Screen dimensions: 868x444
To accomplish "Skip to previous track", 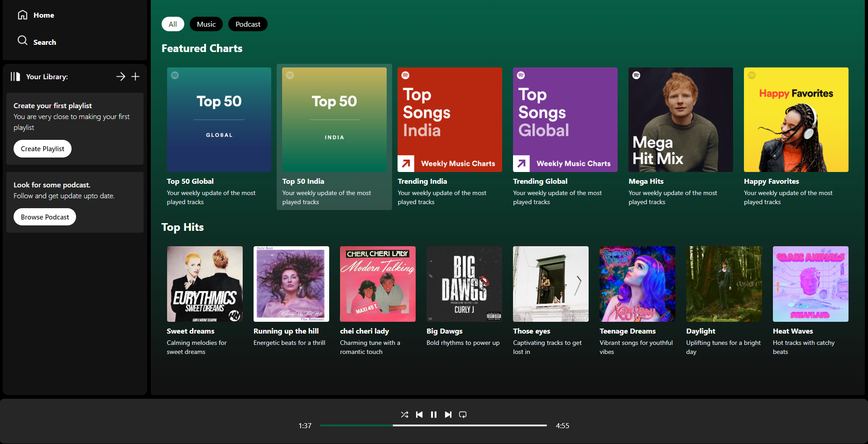I will [x=419, y=415].
